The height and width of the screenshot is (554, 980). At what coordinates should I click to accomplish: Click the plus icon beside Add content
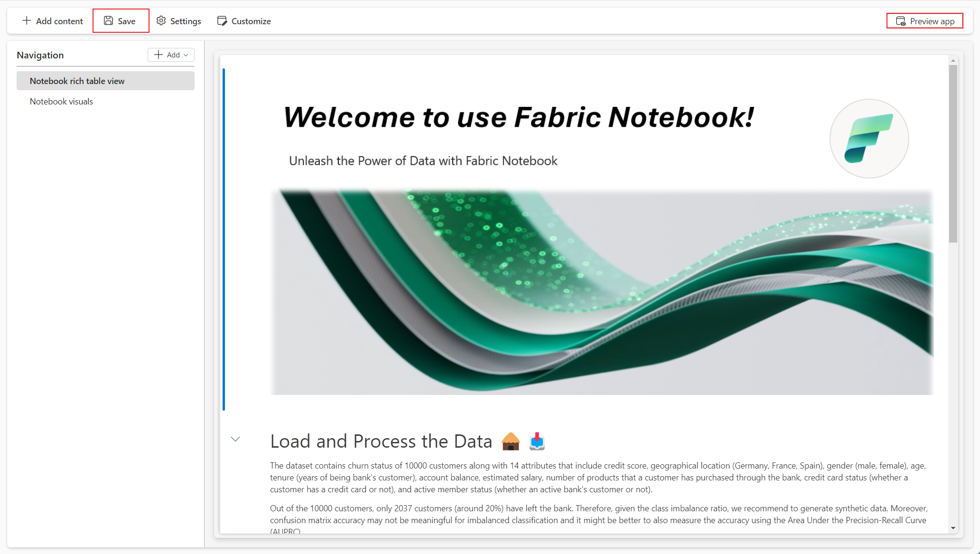(x=27, y=21)
